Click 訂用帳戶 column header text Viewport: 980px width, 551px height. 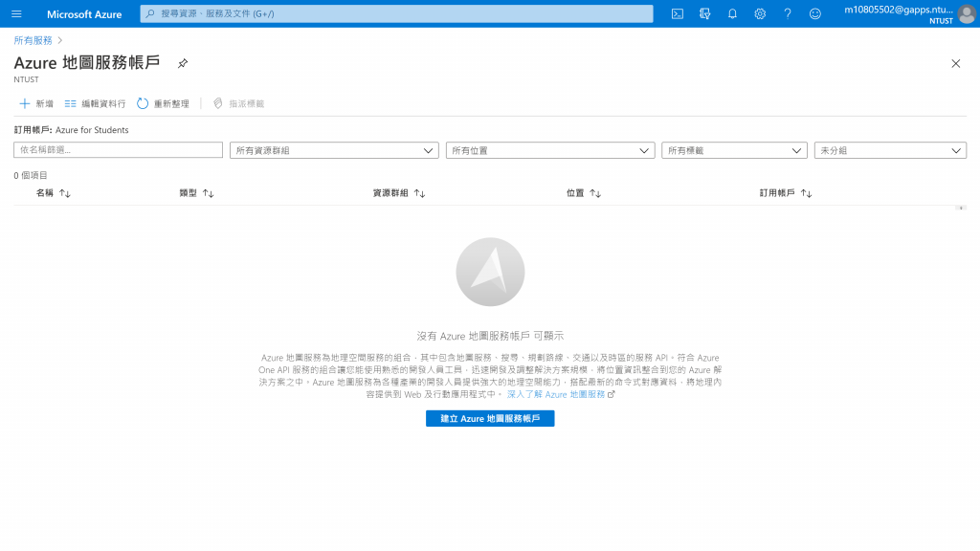(777, 193)
